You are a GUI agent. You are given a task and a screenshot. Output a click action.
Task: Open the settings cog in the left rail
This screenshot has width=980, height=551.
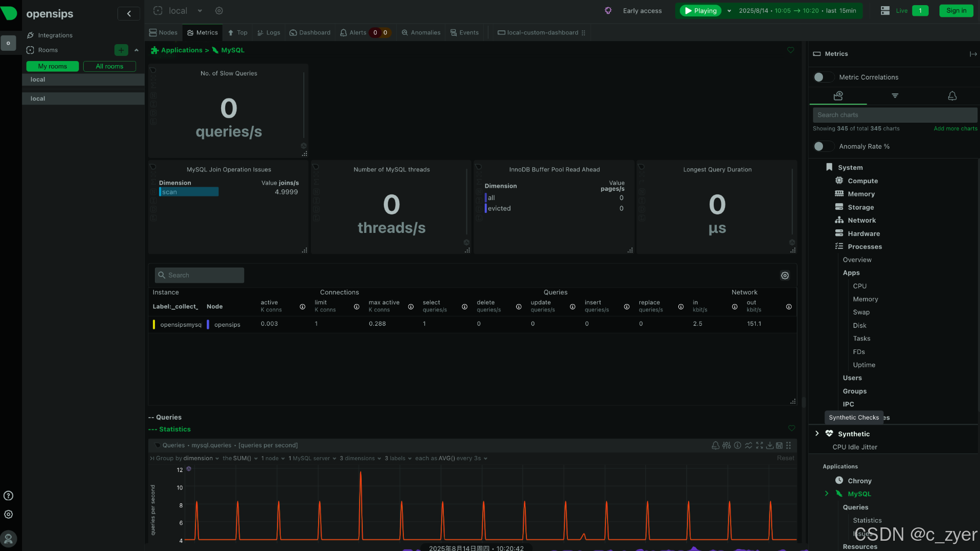click(8, 515)
